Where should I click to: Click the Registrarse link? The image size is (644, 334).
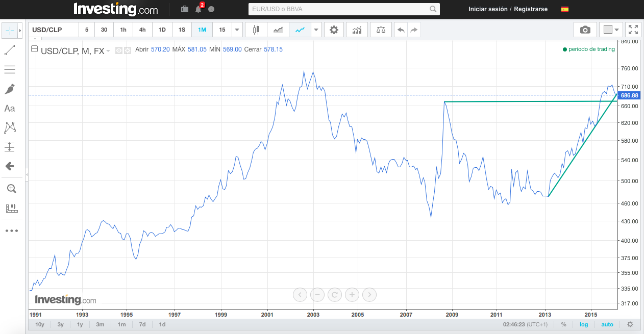coord(531,9)
